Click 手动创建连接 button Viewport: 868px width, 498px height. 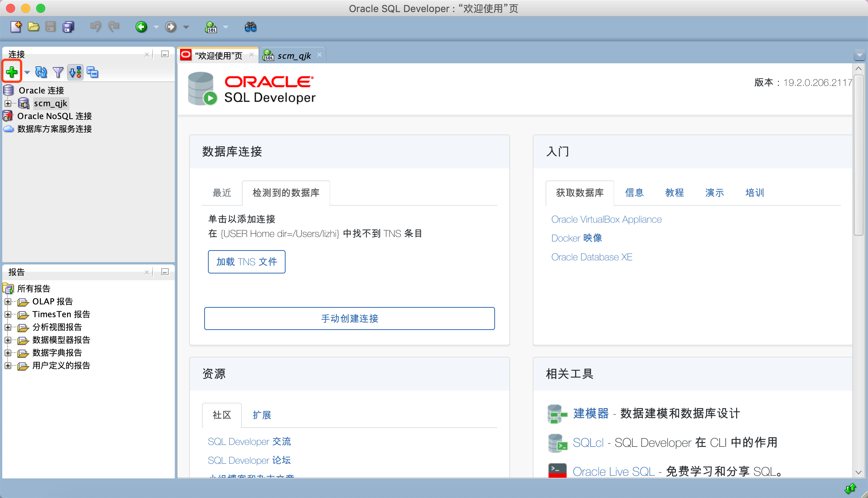351,318
